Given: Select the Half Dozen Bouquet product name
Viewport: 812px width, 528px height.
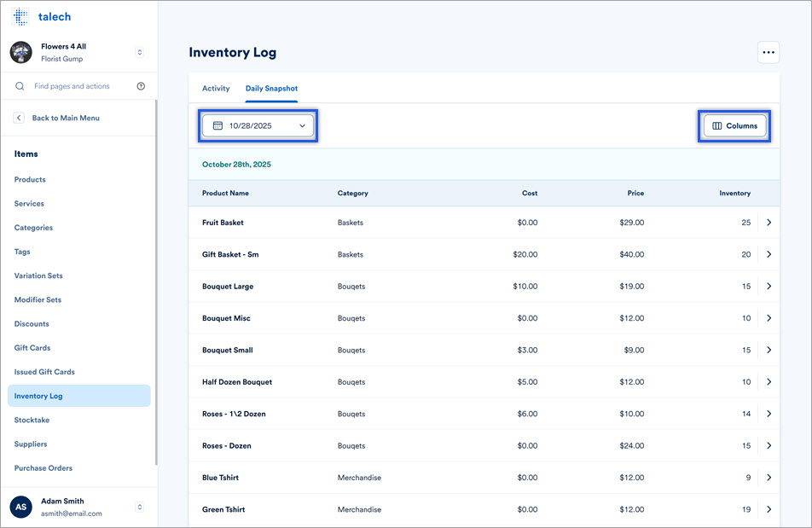Looking at the screenshot, I should 237,382.
